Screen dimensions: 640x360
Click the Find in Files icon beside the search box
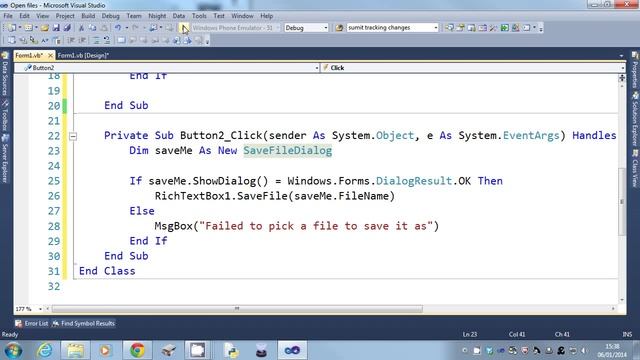[339, 28]
